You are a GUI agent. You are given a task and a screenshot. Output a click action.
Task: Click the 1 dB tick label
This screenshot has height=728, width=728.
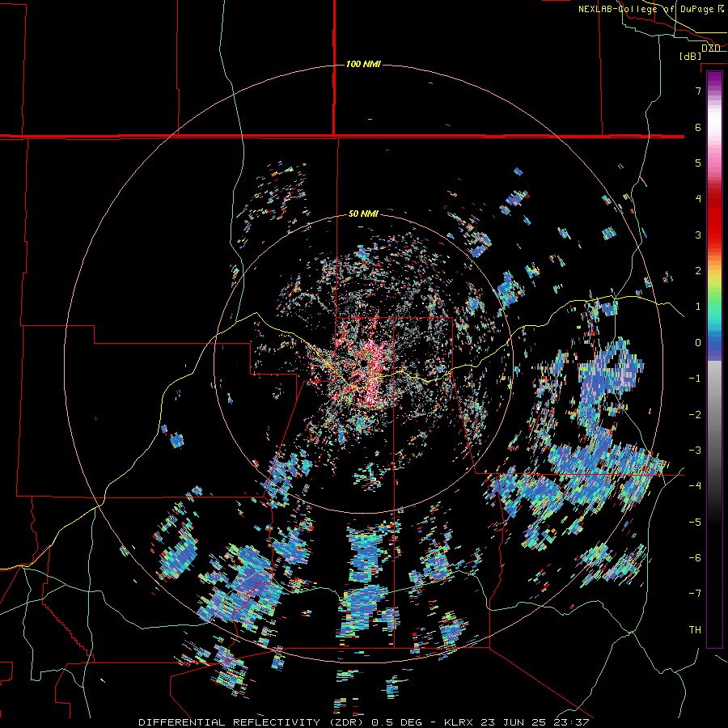tap(698, 307)
